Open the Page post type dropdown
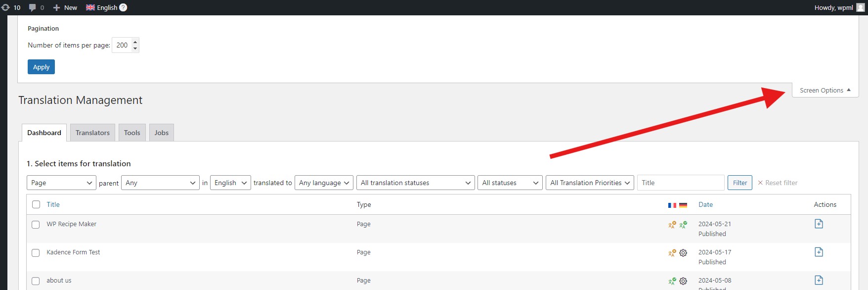Screen dimensions: 868x290 tap(61, 183)
